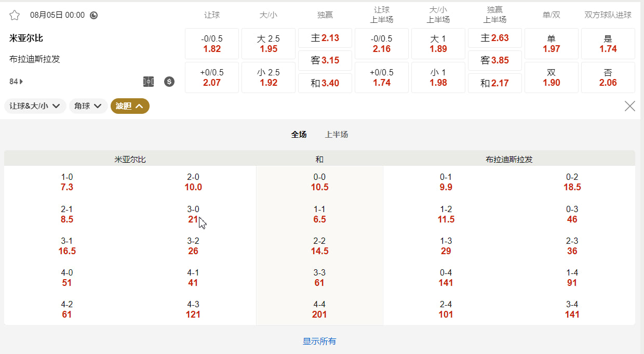Choose first-half 主 at 2.63
Image resolution: width=644 pixels, height=354 pixels.
pyautogui.click(x=495, y=38)
